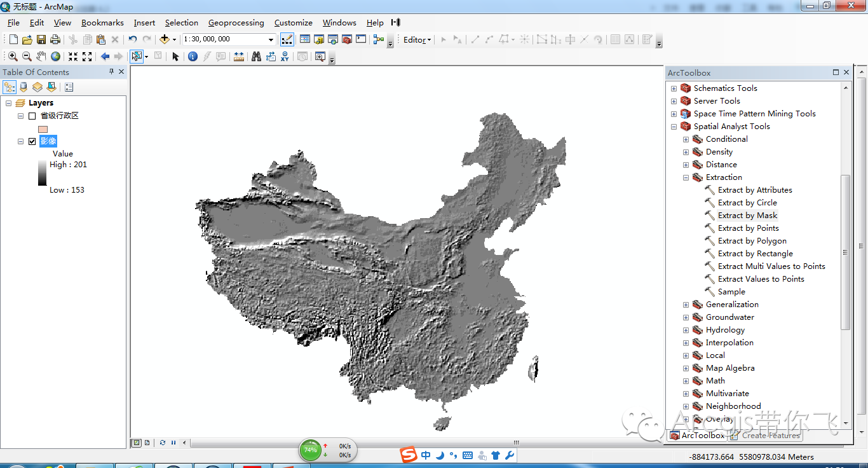Select the Extract Values to Points tool
The height and width of the screenshot is (468, 868).
[761, 279]
